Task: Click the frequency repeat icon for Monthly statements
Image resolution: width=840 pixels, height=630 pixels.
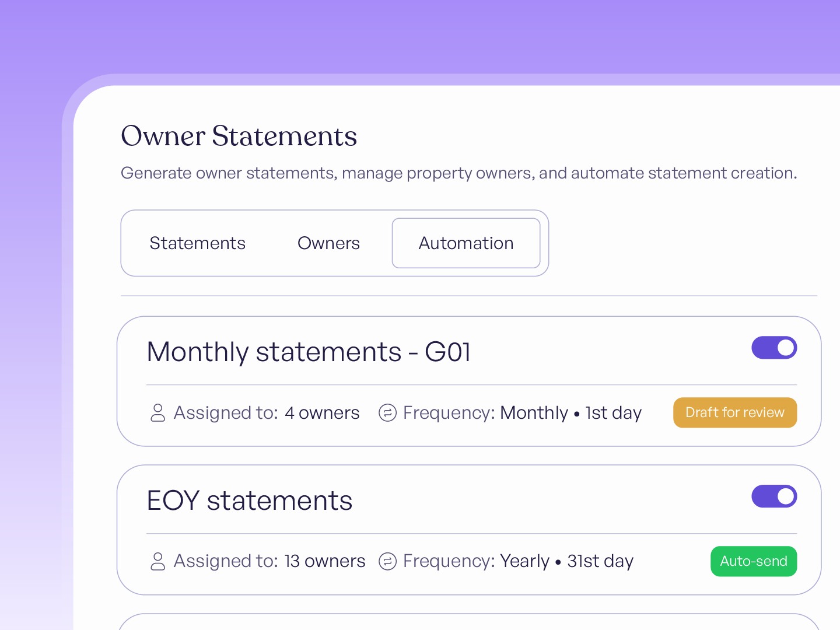Action: click(x=387, y=412)
